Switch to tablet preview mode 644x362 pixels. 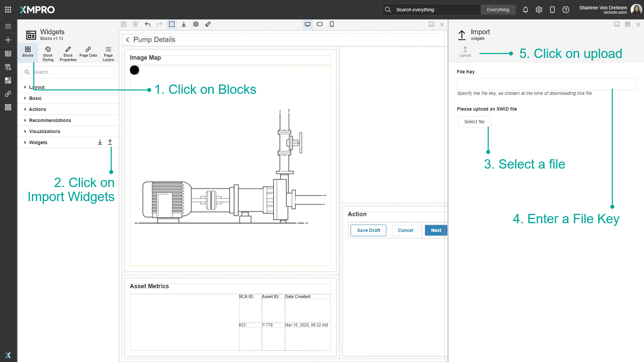pos(320,24)
